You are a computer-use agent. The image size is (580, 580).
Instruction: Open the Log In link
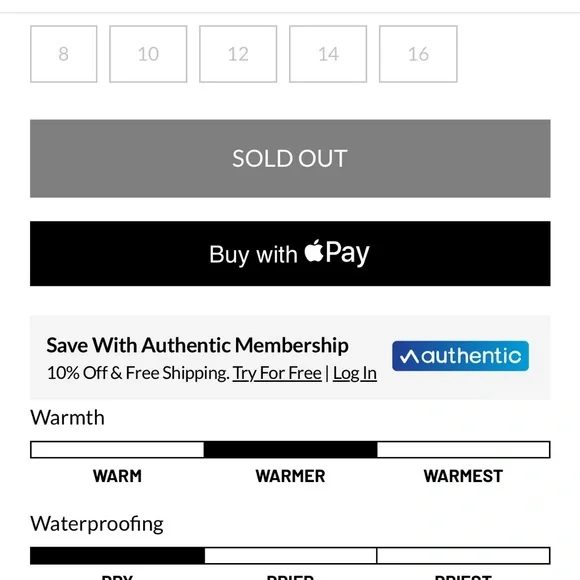point(355,373)
